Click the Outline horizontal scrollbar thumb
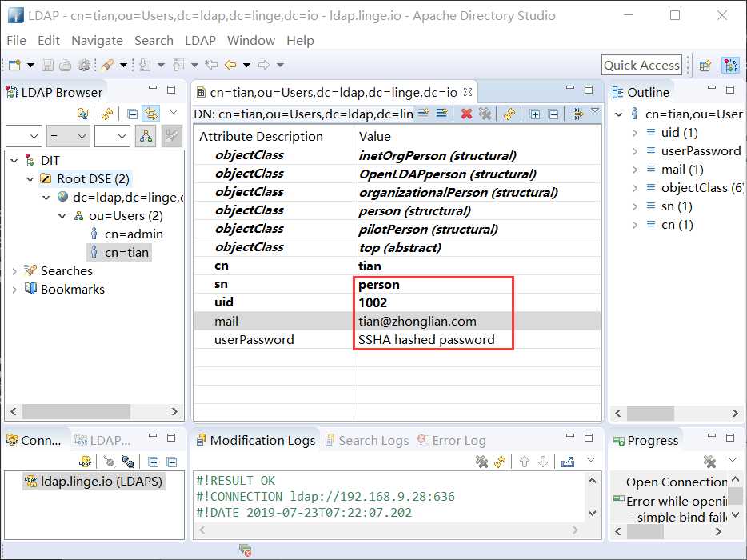The width and height of the screenshot is (747, 560). point(651,413)
